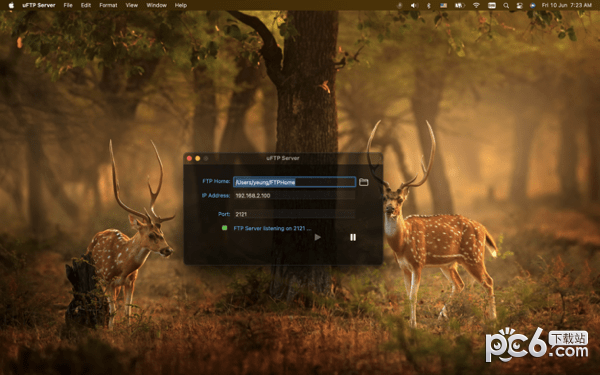
Task: Start the FTP server with play button
Action: point(317,237)
